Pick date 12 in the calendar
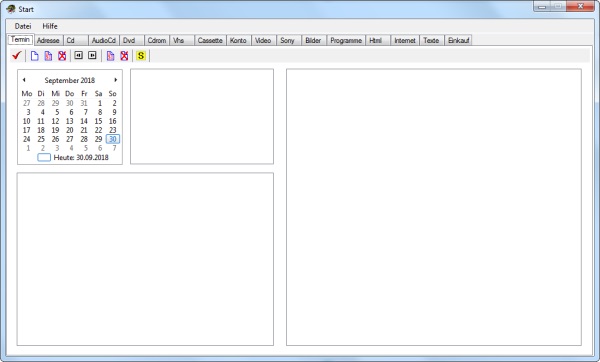The image size is (600, 362). click(x=55, y=121)
